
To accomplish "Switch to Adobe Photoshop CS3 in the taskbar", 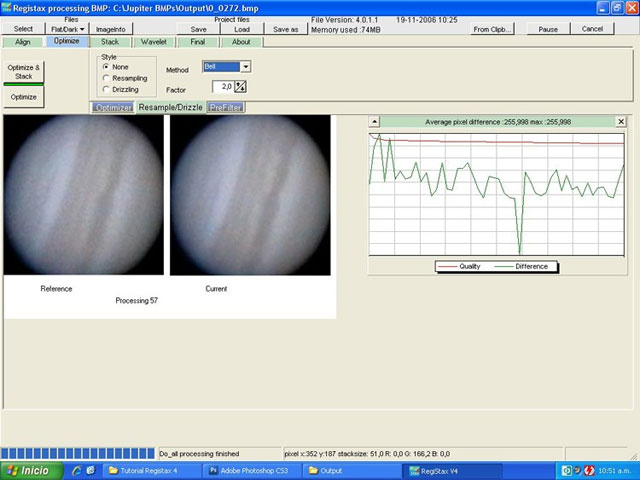I will (250, 470).
